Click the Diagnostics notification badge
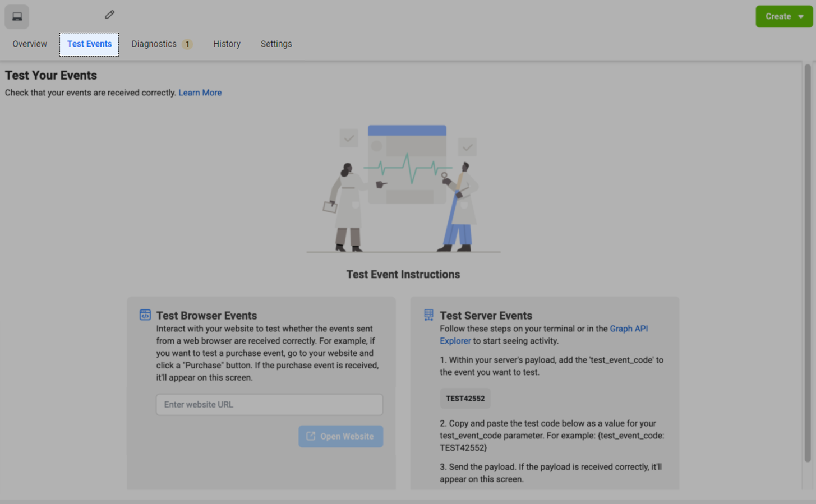 click(187, 44)
